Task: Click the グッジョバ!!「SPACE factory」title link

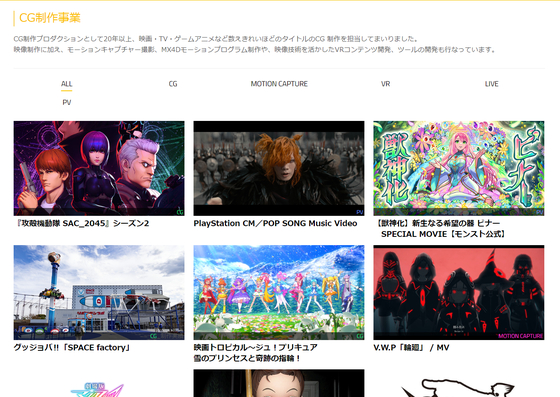Action: tap(72, 348)
